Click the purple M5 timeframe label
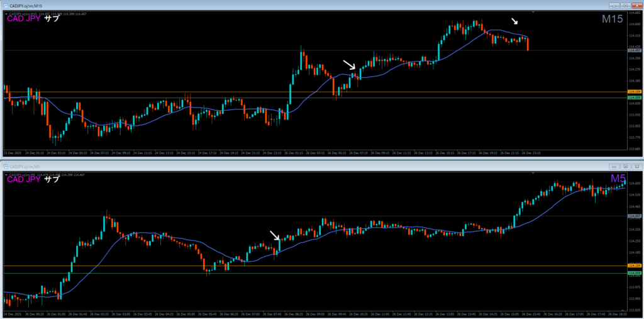 (618, 179)
